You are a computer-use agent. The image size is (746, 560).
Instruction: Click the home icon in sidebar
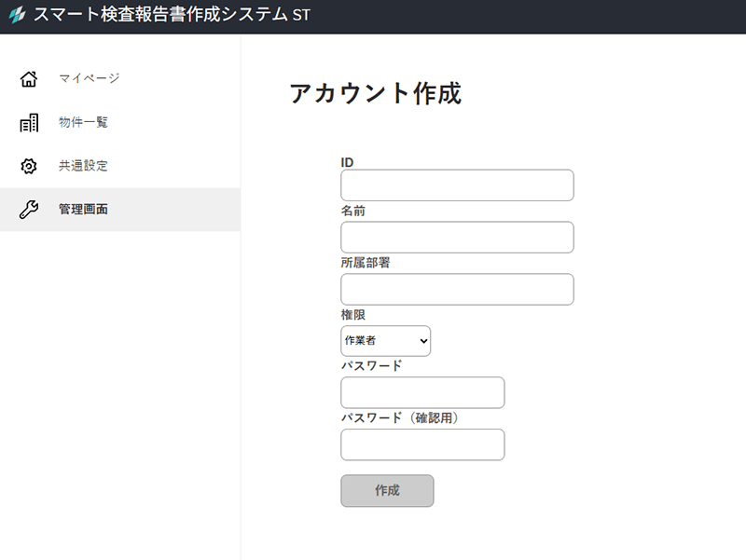[29, 78]
